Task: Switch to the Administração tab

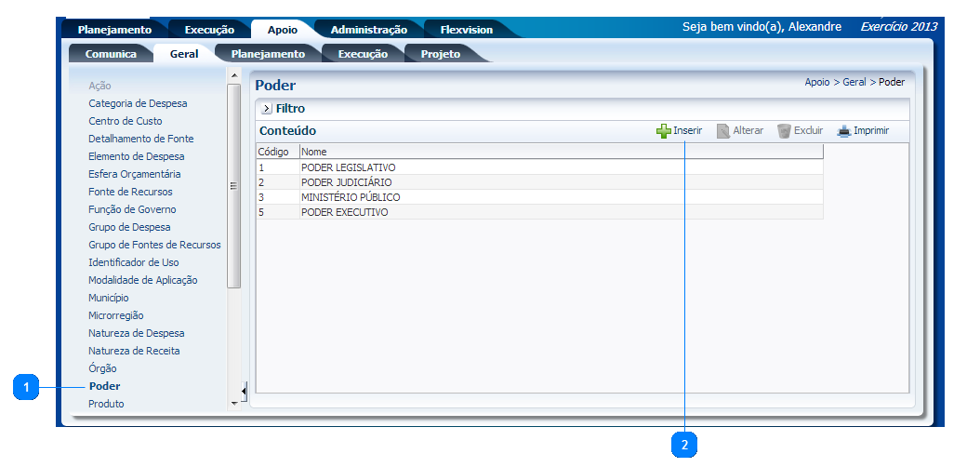Action: coord(368,30)
